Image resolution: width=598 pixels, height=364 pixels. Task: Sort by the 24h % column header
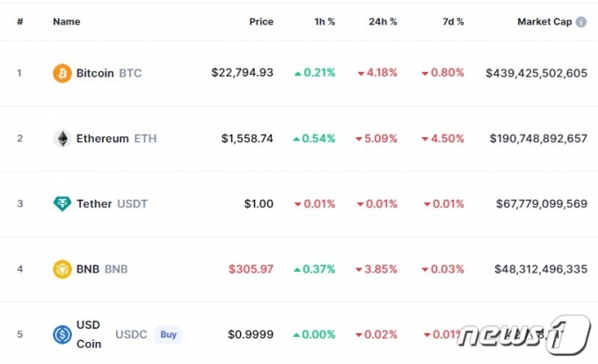(x=383, y=22)
